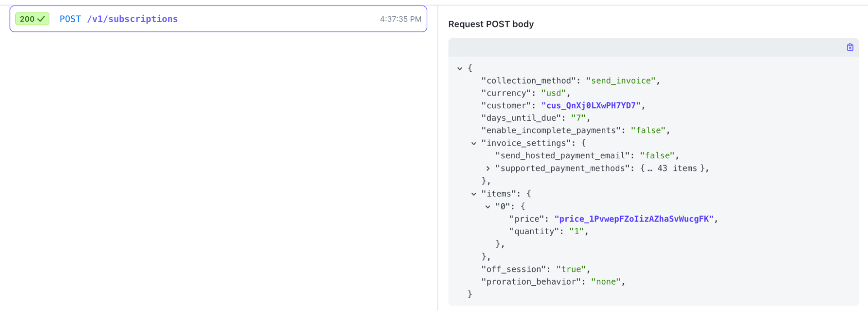The image size is (868, 311).
Task: Click the 200 status badge
Action: [x=32, y=19]
